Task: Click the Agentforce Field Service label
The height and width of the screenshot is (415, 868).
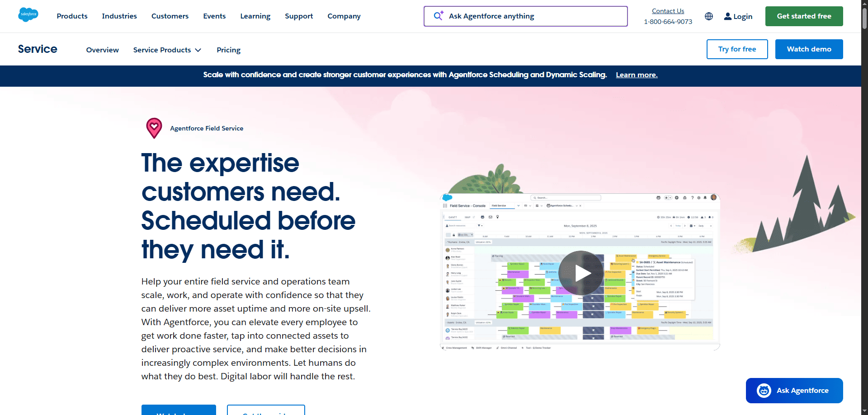Action: [207, 128]
